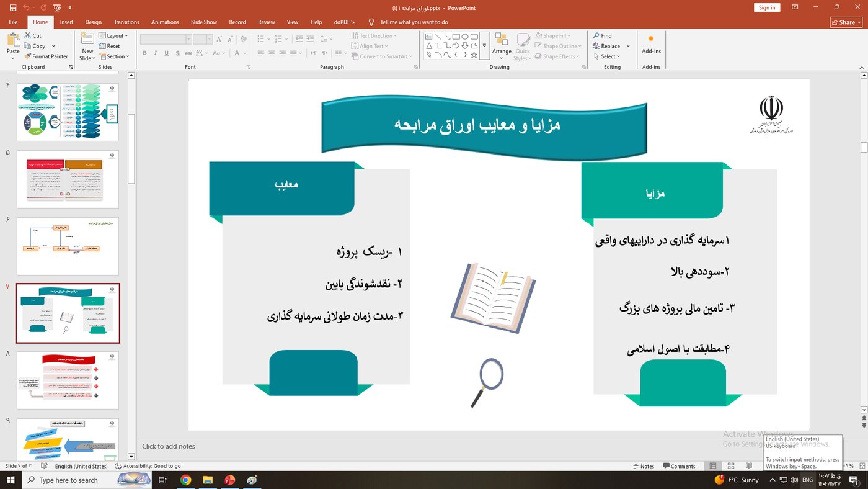The width and height of the screenshot is (868, 489).
Task: Toggle the Comments pane in status bar
Action: (679, 466)
